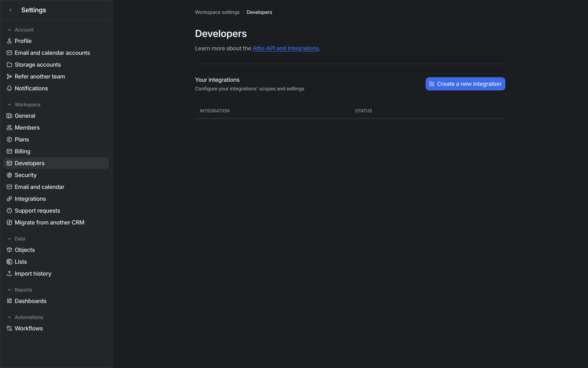
Task: Click the General workspace icon
Action: pyautogui.click(x=9, y=116)
